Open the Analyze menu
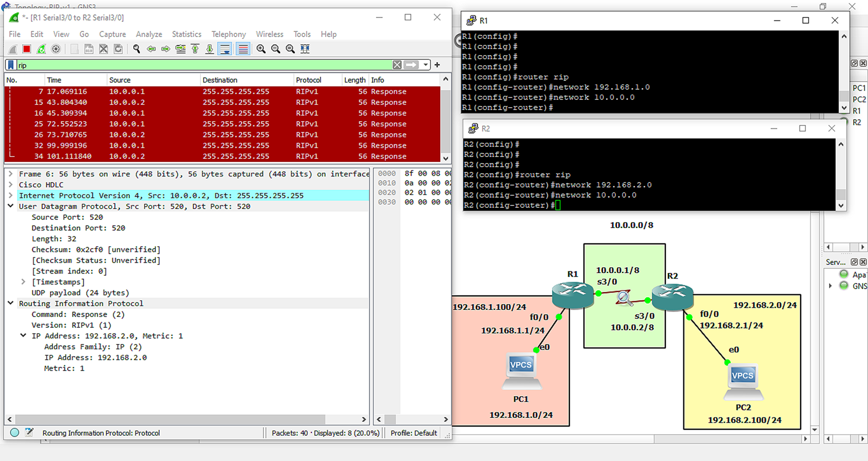The image size is (868, 461). click(148, 34)
